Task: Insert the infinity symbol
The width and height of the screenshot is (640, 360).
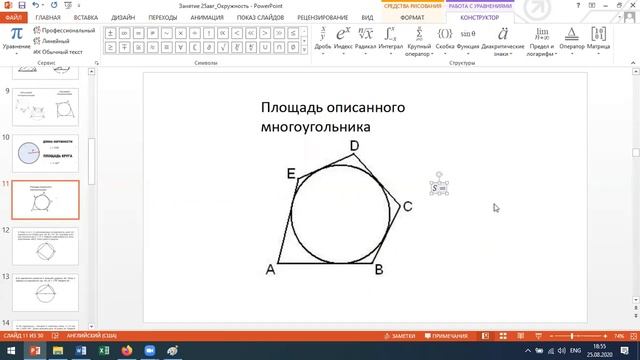Action: pos(124,33)
